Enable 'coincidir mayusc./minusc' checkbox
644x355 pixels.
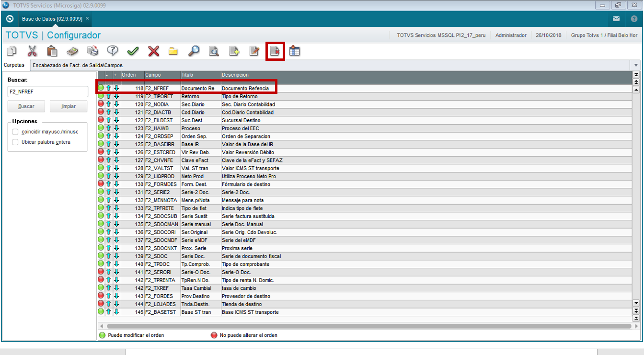tap(15, 132)
